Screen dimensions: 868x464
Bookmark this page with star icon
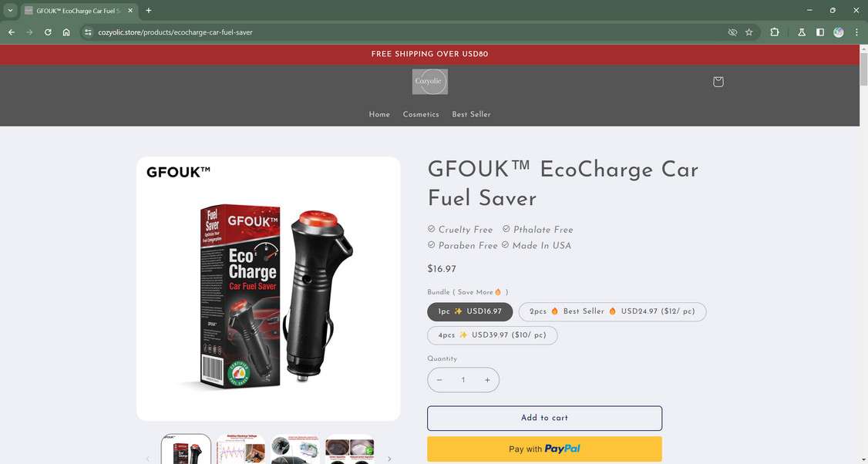point(749,32)
